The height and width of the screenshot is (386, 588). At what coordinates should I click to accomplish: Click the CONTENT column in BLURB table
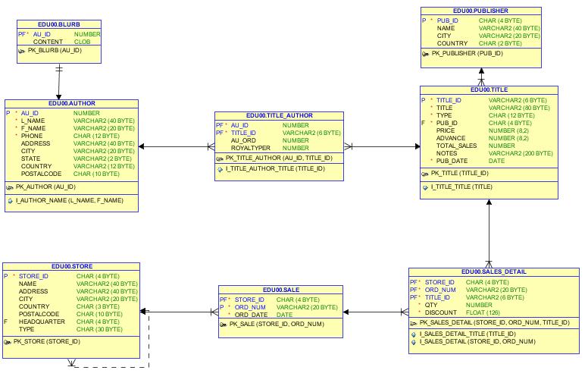coord(48,42)
